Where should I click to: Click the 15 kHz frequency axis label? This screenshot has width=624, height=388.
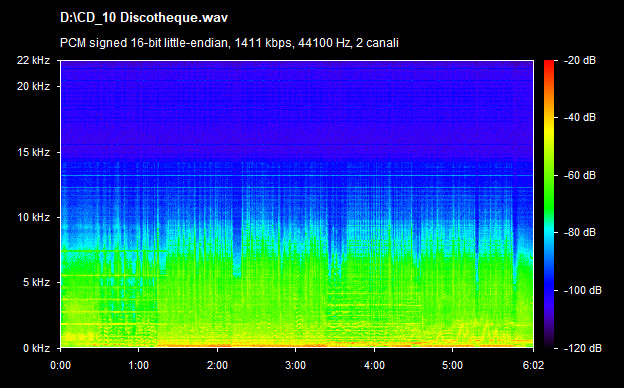tap(33, 152)
